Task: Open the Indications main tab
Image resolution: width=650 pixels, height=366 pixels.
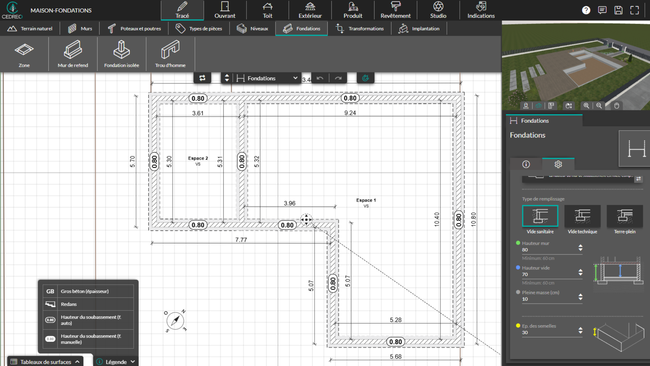Action: click(481, 10)
